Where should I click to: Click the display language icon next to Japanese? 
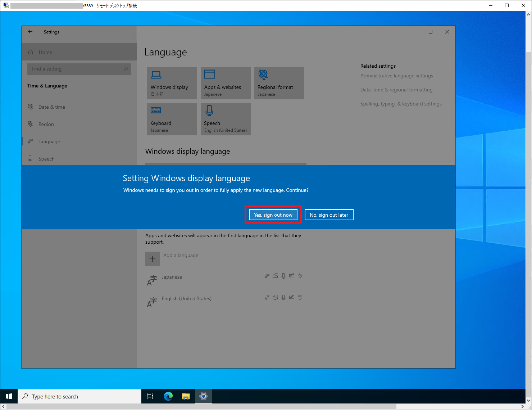click(267, 276)
